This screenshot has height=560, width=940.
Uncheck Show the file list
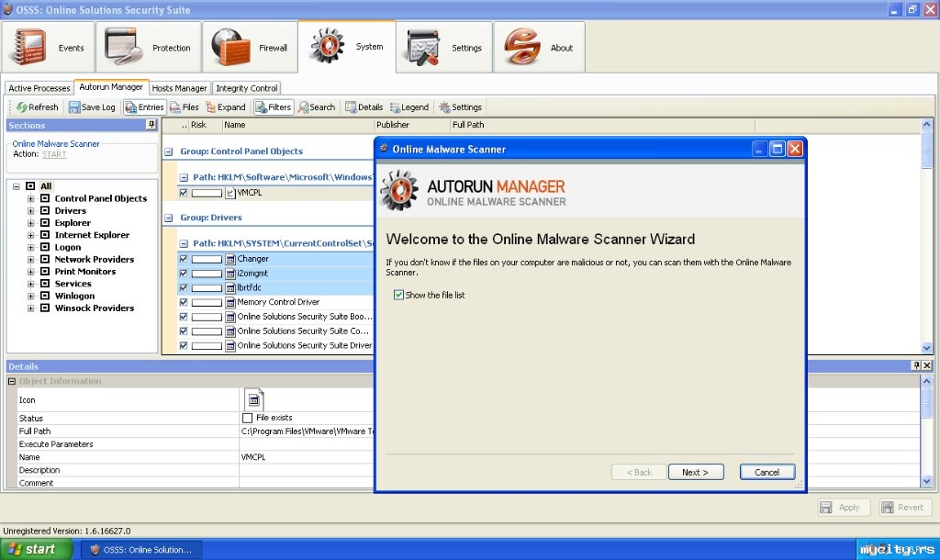[398, 295]
